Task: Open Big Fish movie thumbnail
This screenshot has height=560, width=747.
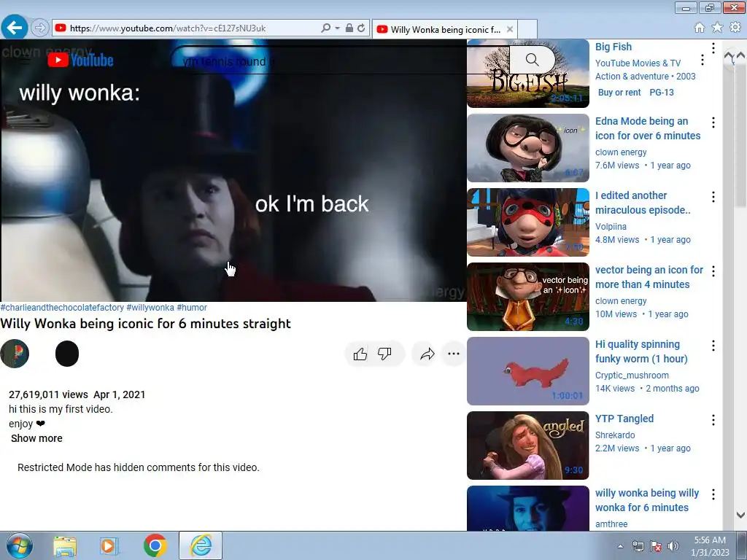Action: pos(528,74)
